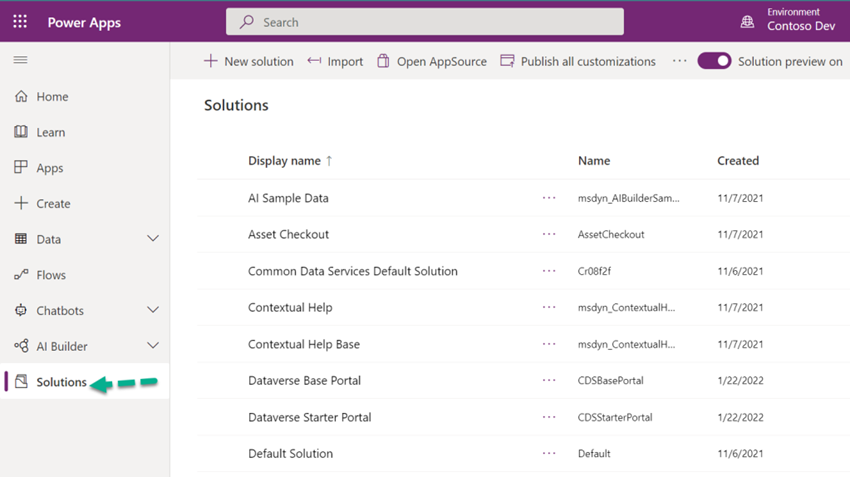Click the New solution button
This screenshot has height=477, width=850.
[248, 61]
